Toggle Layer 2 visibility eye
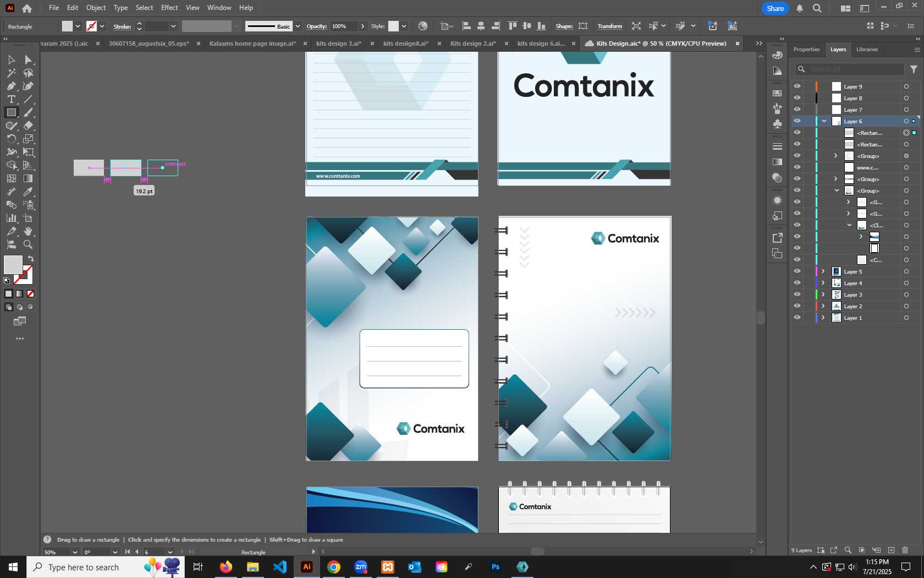The height and width of the screenshot is (578, 924). pos(797,306)
